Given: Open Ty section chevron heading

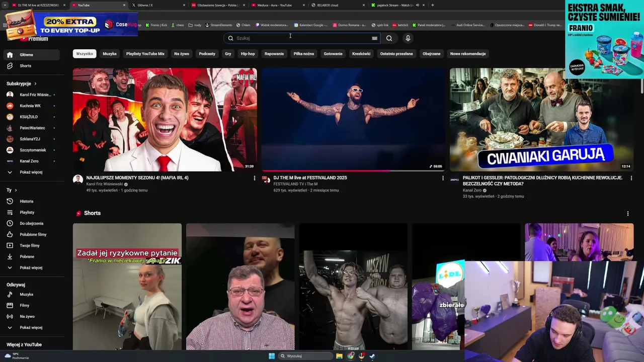Looking at the screenshot, I should (12, 190).
